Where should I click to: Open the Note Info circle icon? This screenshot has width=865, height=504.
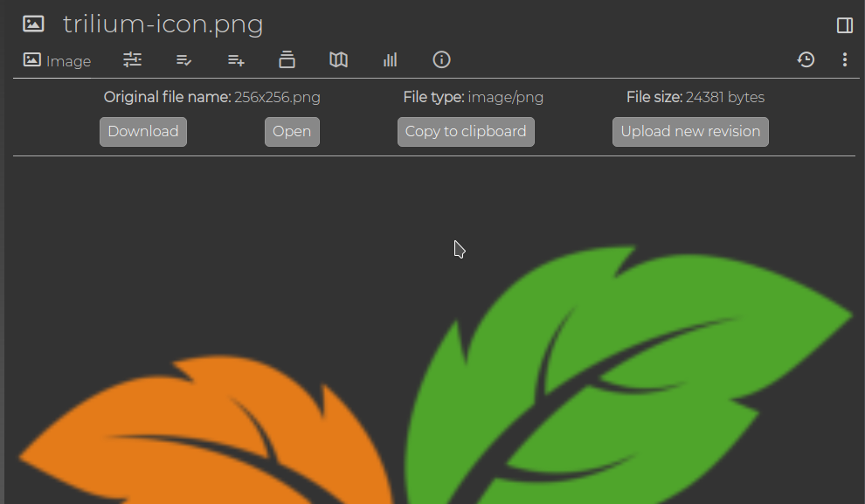point(441,59)
